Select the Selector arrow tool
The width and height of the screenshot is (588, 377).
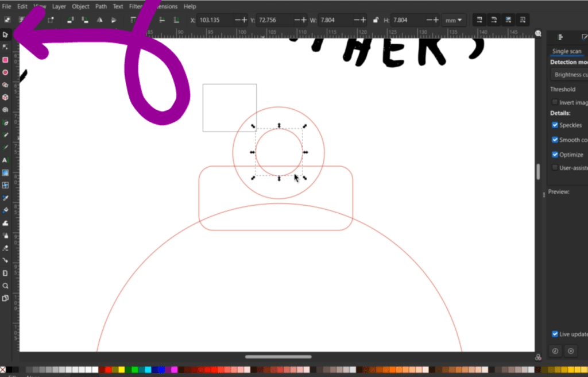5,34
